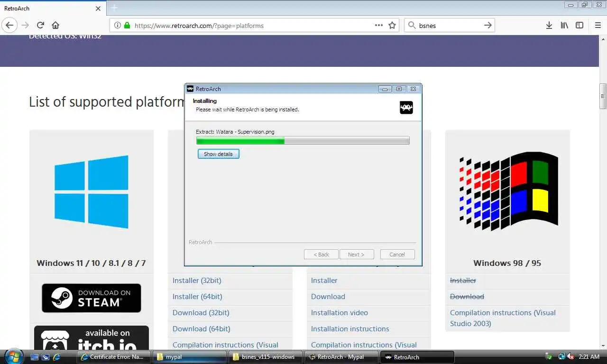The image size is (607, 364).
Task: Select the RetroArch browser tab
Action: (53, 9)
